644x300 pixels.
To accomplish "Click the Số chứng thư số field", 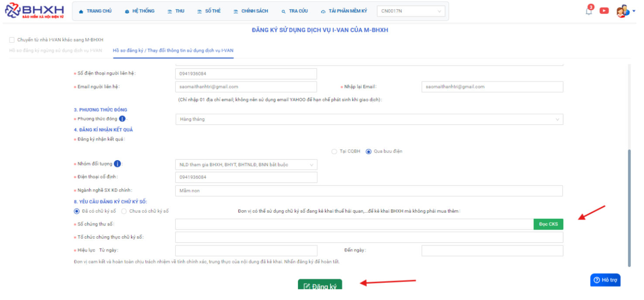I will (x=354, y=224).
